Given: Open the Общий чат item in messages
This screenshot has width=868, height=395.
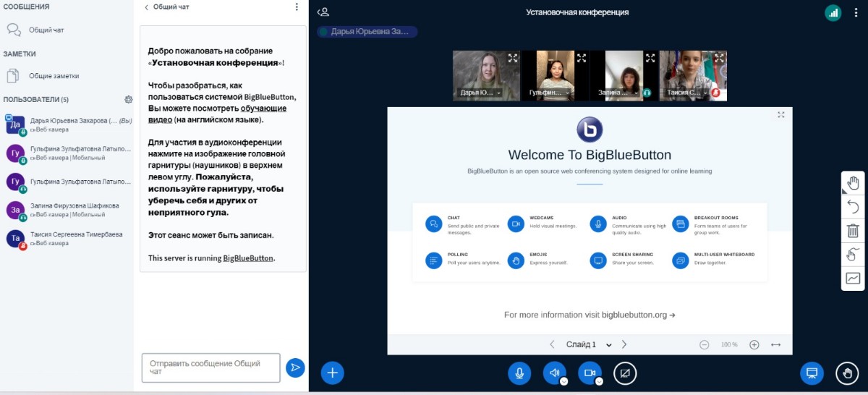Looking at the screenshot, I should coord(46,30).
